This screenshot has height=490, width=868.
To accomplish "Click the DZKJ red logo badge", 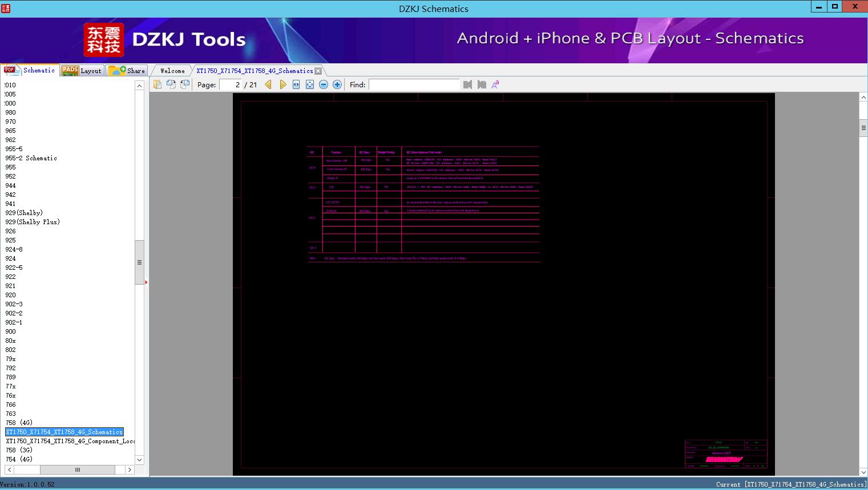I will click(x=104, y=40).
